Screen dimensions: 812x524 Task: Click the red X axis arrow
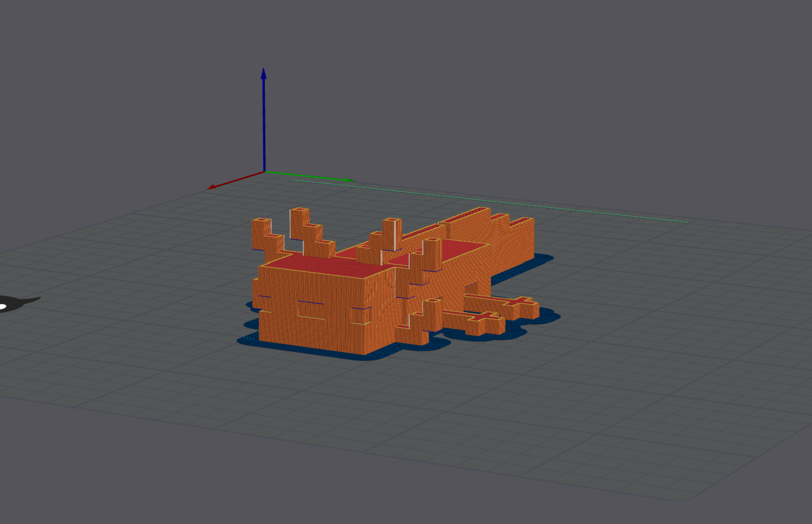click(236, 181)
